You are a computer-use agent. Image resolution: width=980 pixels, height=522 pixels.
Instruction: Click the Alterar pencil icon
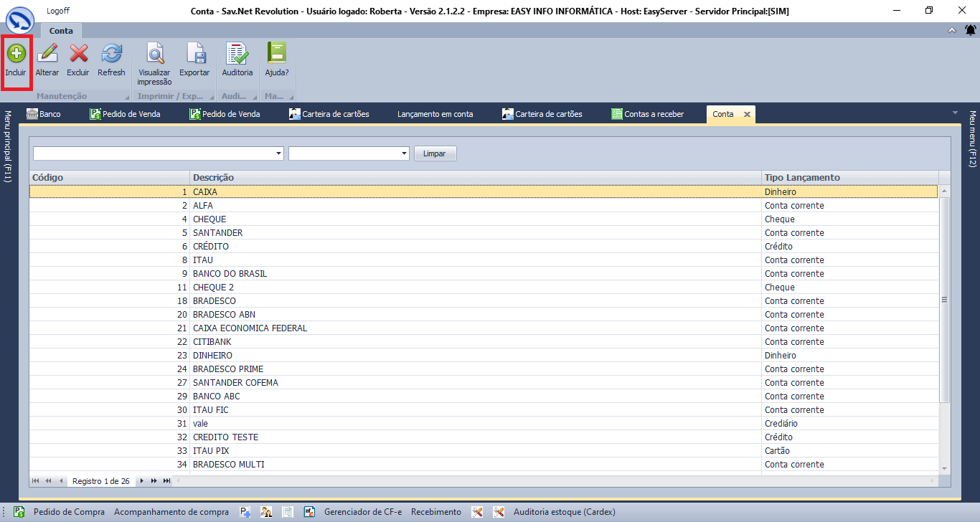point(47,54)
